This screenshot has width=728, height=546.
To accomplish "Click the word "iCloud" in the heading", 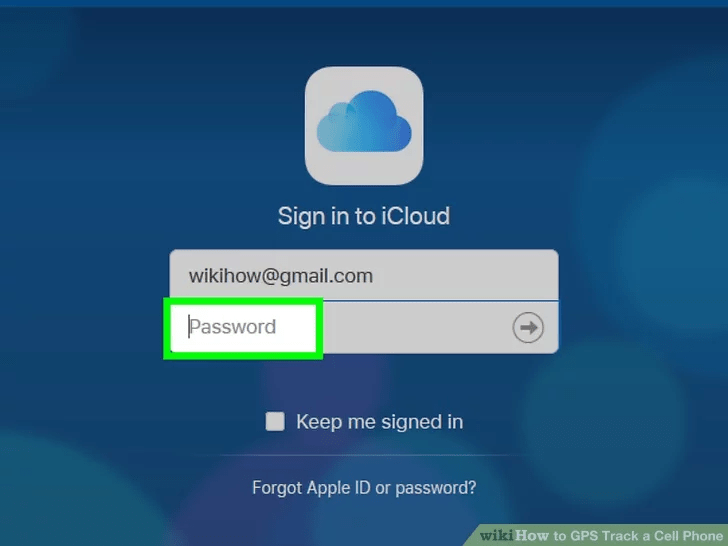I will 416,216.
